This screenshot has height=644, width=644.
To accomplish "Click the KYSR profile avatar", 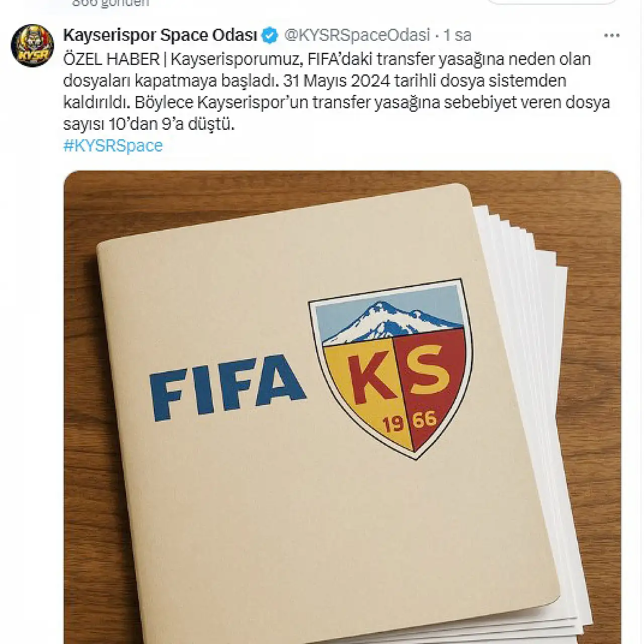I will (32, 46).
